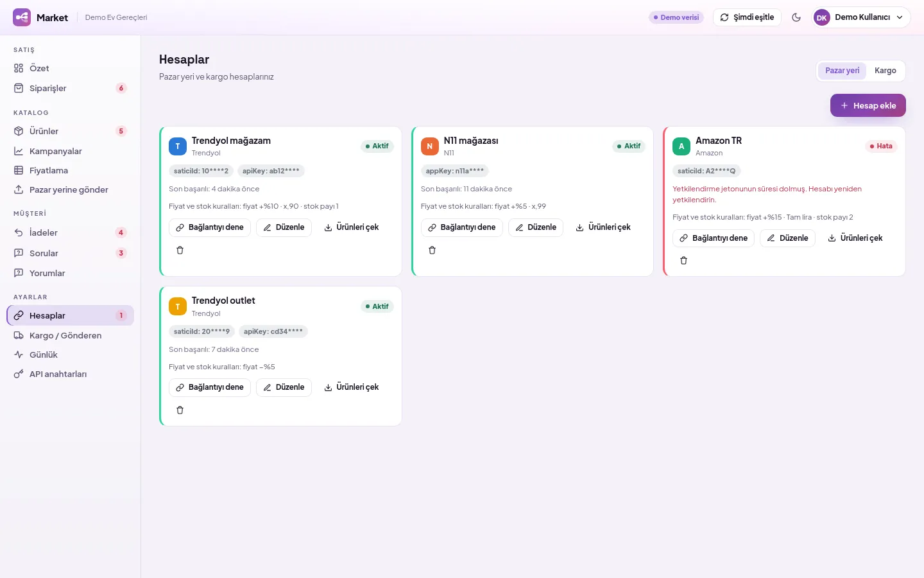The width and height of the screenshot is (924, 578).
Task: Delete Amazon TR with trash icon
Action: point(684,261)
